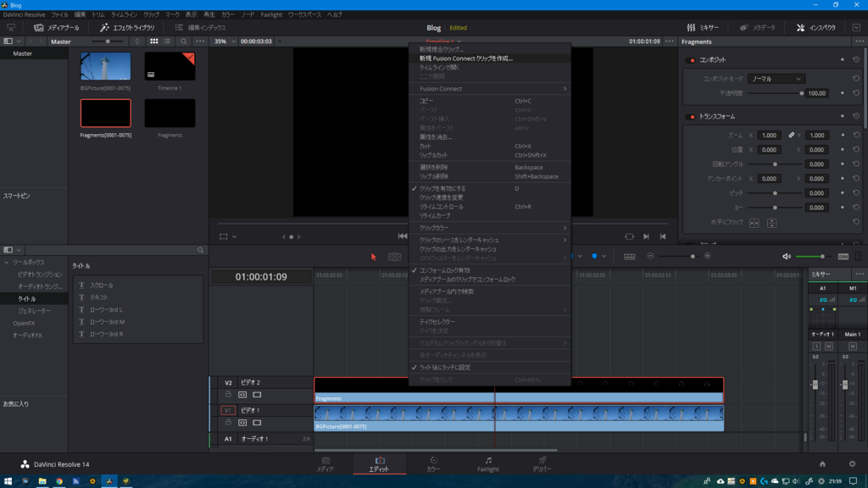Jump to first frame in viewer transport
The image size is (868, 488).
point(403,236)
